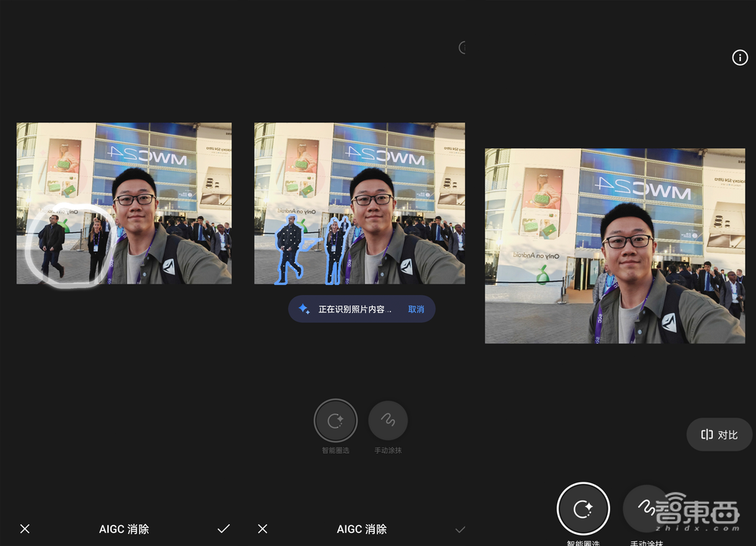The image size is (756, 546).
Task: Close the left AIGC 消除 panel with X
Action: 25,529
